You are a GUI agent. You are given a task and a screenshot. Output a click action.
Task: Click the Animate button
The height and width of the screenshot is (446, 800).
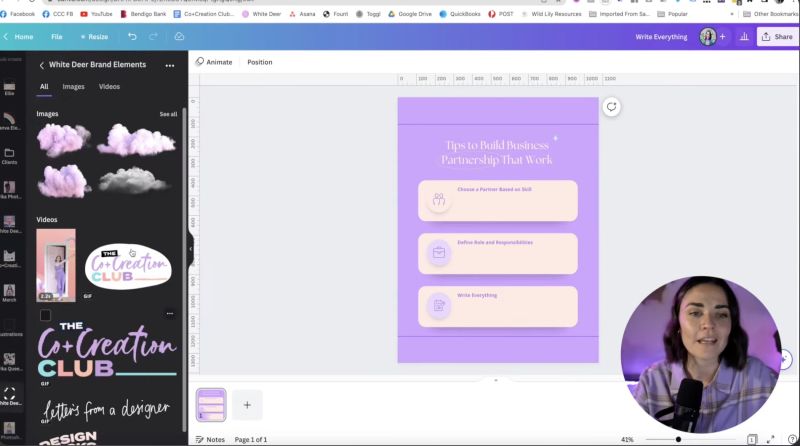[x=214, y=62]
